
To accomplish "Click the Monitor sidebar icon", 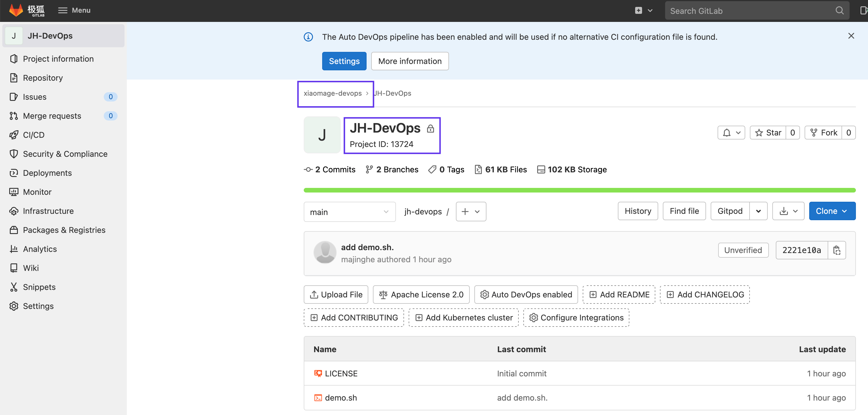I will click(14, 192).
